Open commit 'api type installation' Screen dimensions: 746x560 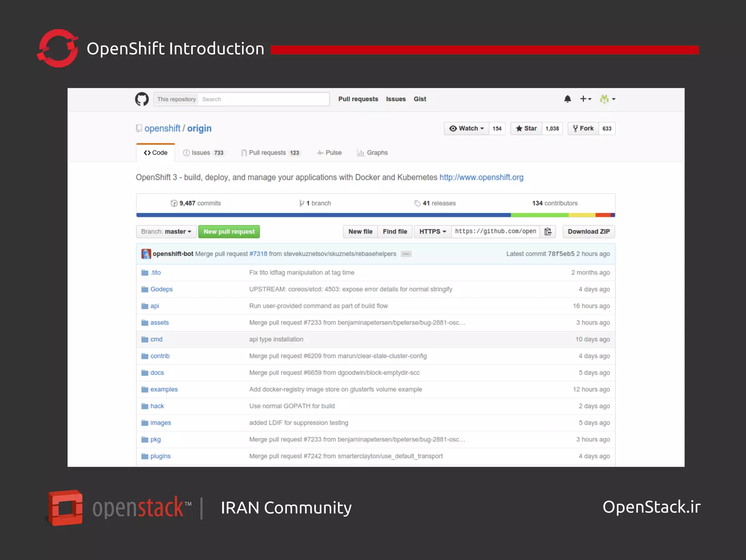276,340
